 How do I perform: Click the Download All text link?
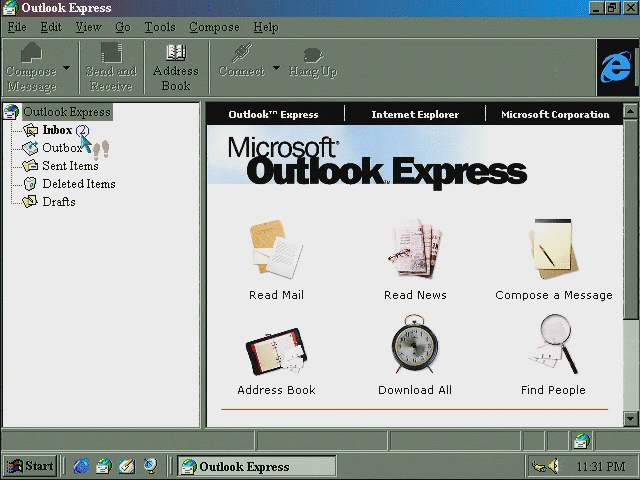click(x=415, y=390)
